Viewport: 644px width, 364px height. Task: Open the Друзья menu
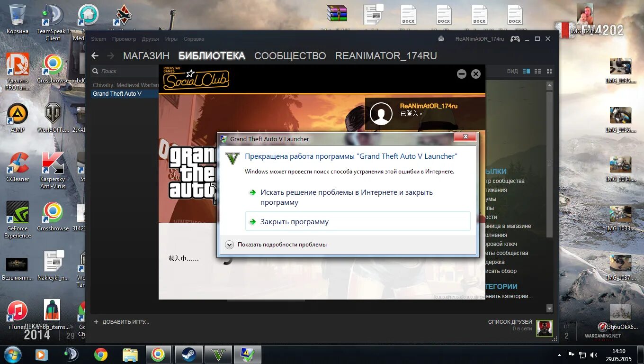[x=151, y=39]
